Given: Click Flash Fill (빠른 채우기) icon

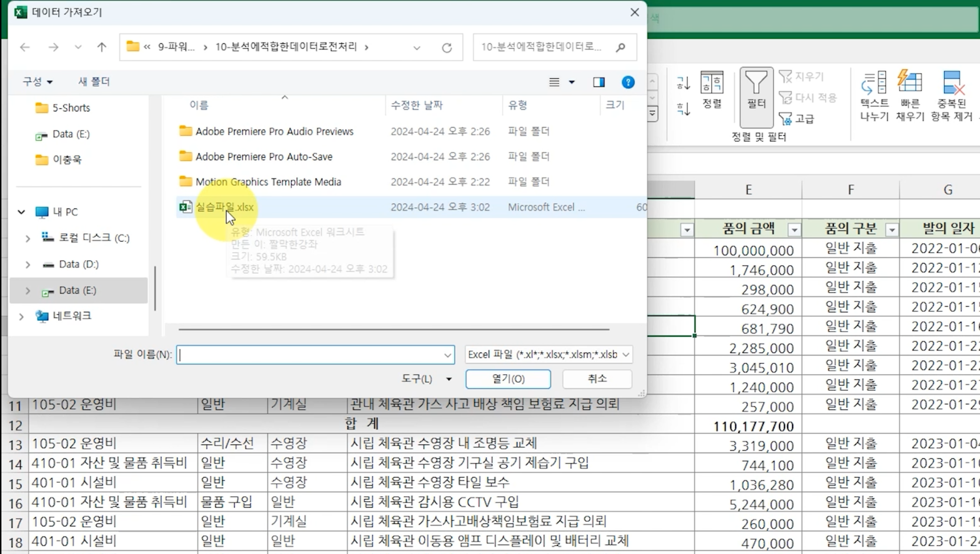Looking at the screenshot, I should coord(910,83).
